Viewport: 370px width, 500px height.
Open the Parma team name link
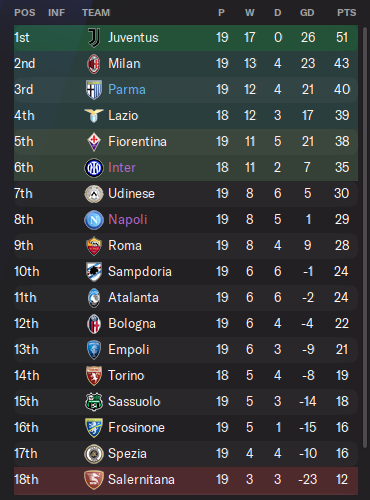click(x=127, y=90)
